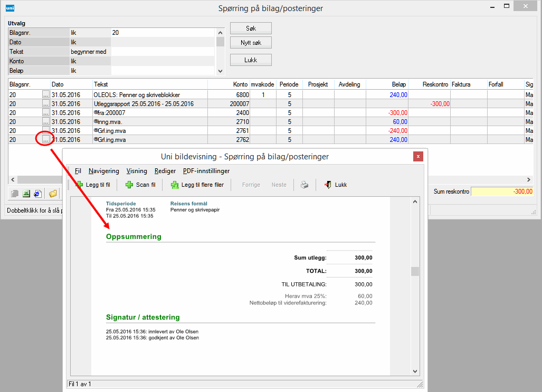Open the Navigering menu

click(103, 171)
